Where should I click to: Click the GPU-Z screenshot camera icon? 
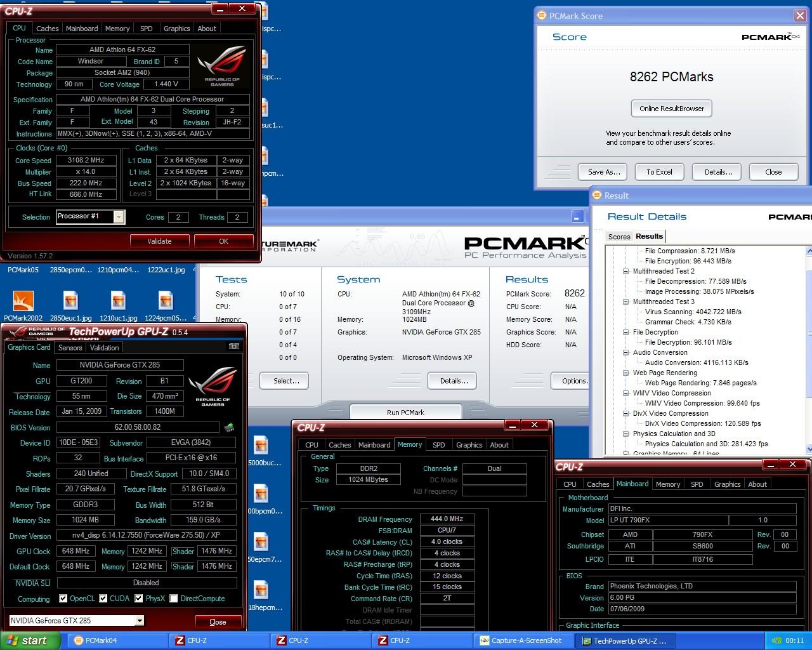234,347
